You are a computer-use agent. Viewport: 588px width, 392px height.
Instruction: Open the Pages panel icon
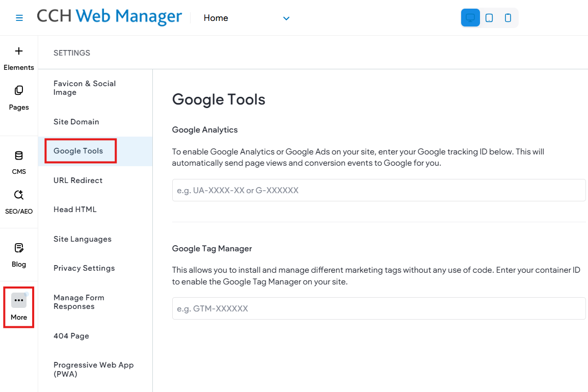[x=19, y=90]
